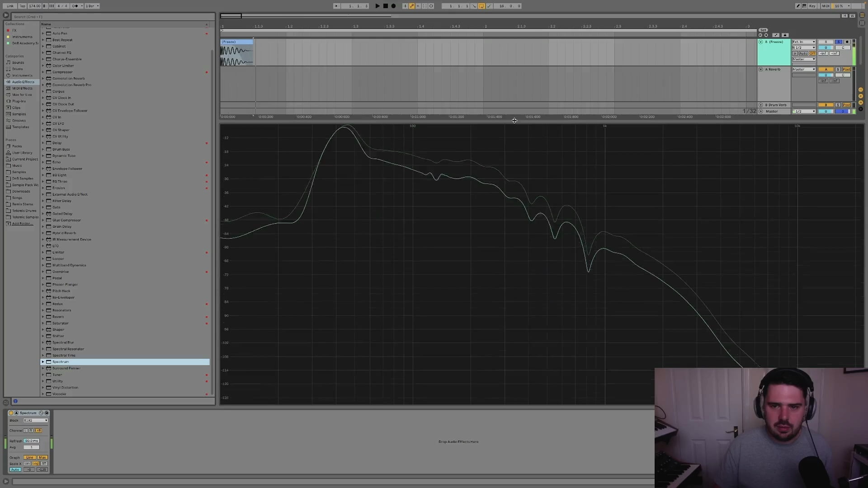The height and width of the screenshot is (488, 868).
Task: Unfold the Master track
Action: [761, 111]
